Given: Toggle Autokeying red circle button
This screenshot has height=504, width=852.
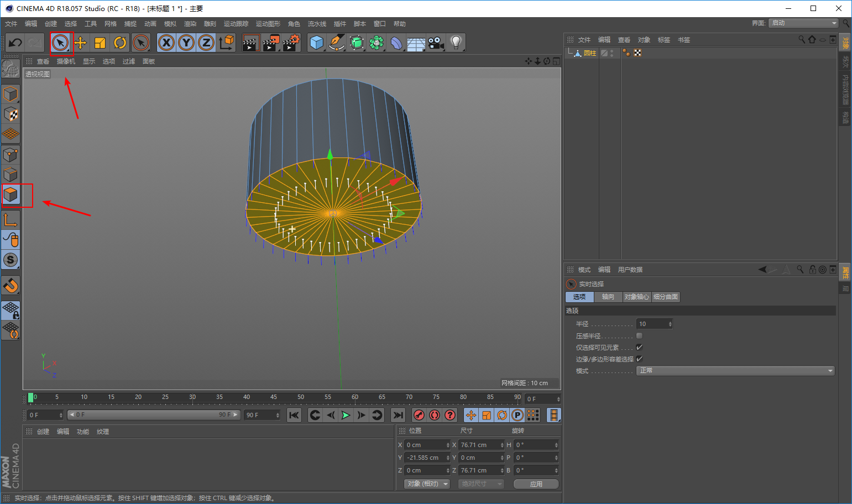Looking at the screenshot, I should [435, 415].
